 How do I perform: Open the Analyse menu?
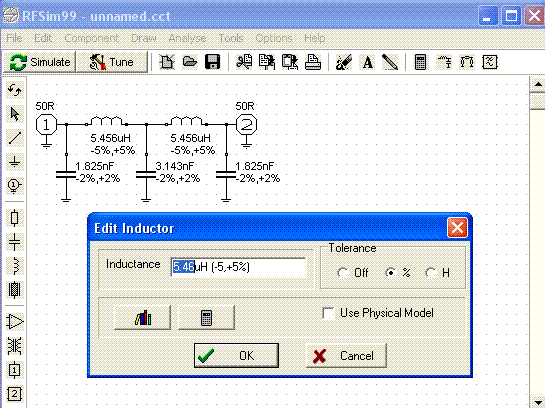pyautogui.click(x=187, y=38)
